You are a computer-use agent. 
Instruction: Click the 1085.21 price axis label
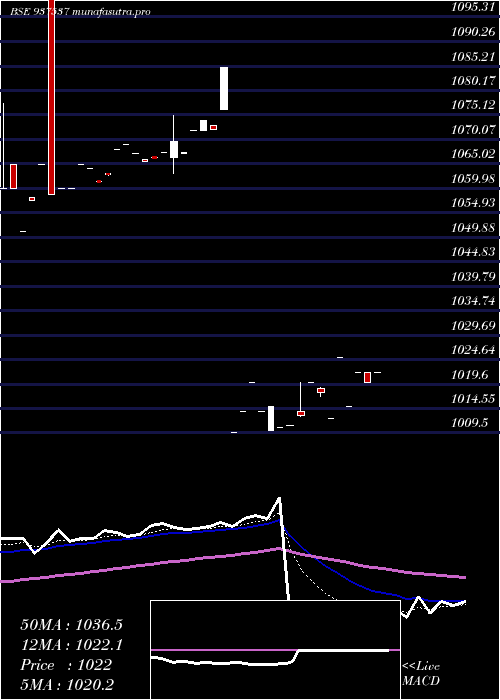472,57
